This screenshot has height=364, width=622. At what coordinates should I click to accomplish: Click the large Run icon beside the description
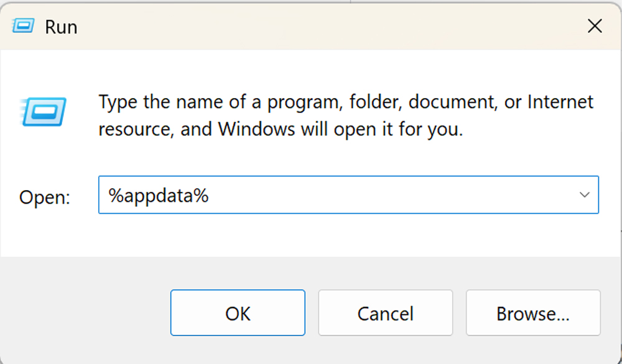click(x=43, y=111)
